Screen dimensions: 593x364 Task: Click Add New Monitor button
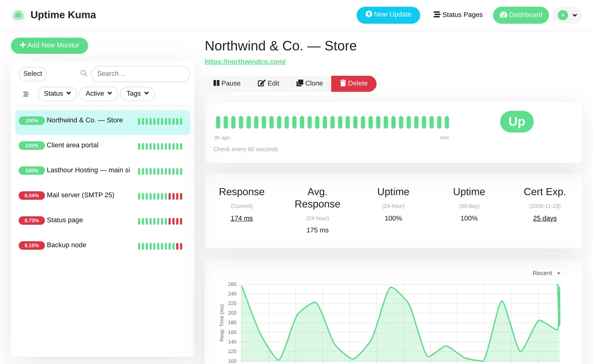coord(49,45)
